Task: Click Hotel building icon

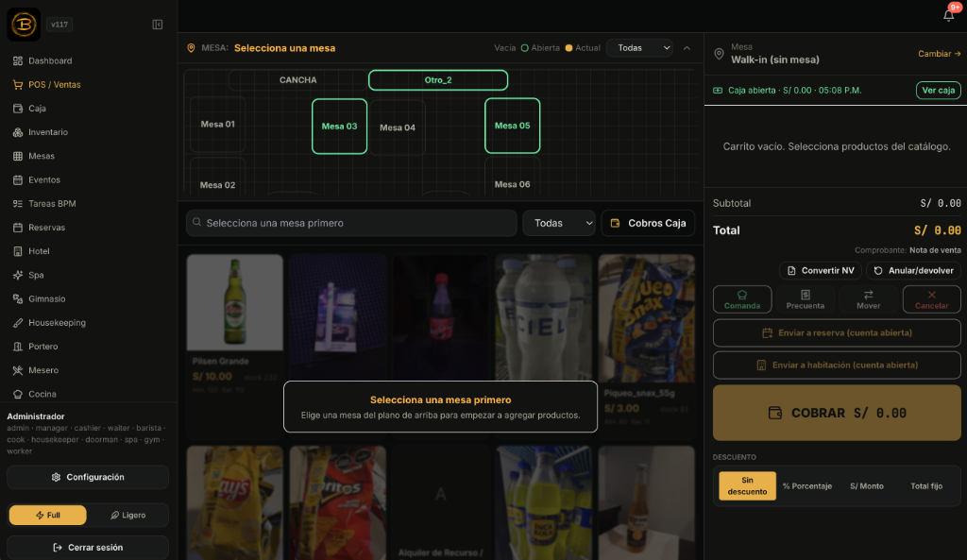Action: (x=18, y=251)
